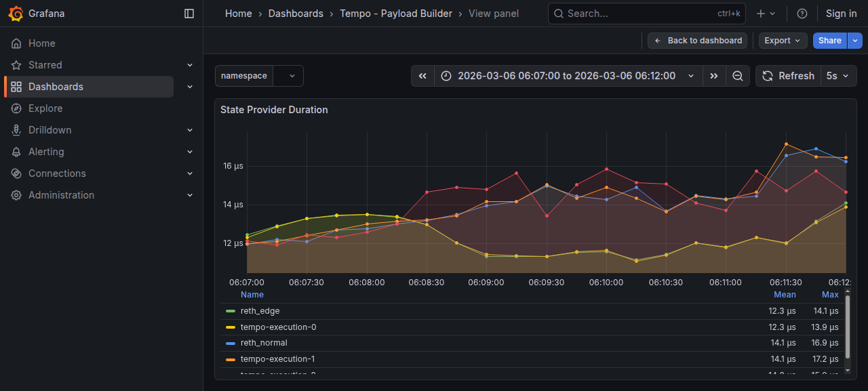Click the tempo-execution-1 orange color swatch
868x391 pixels.
(231, 359)
